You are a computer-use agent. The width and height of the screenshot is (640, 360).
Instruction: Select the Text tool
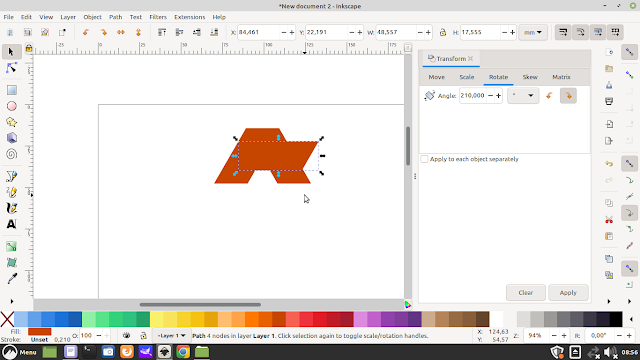pos(11,224)
